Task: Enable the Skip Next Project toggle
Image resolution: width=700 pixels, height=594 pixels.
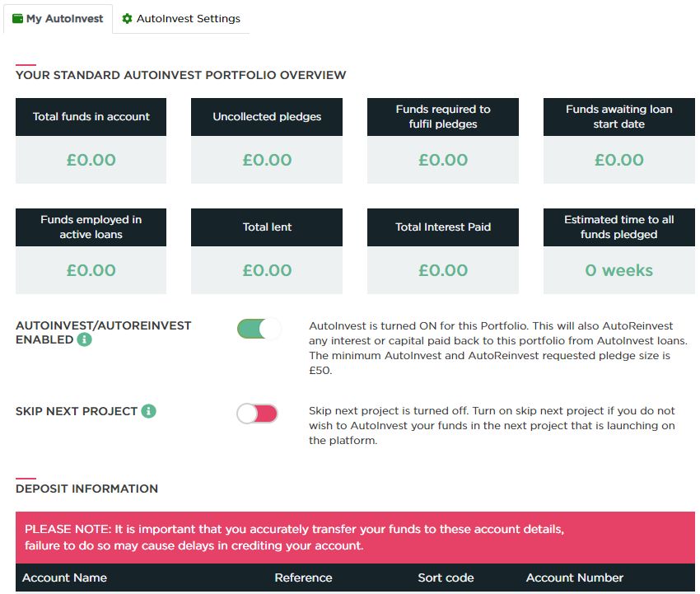Action: (x=257, y=413)
